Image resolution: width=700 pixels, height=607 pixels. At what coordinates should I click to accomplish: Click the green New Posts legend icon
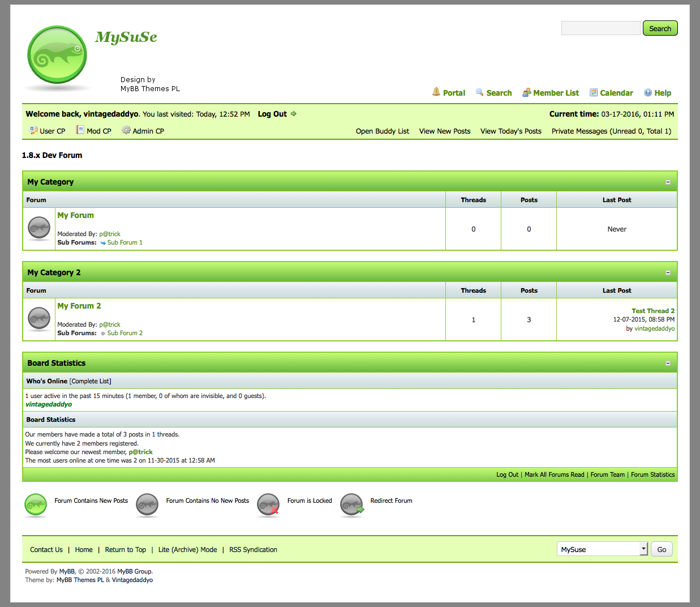(36, 505)
